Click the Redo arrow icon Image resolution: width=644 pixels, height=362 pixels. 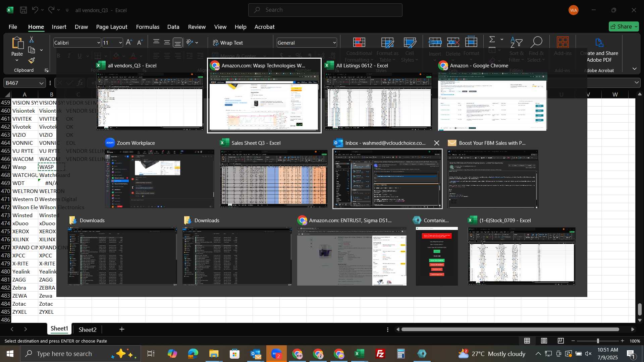(x=51, y=10)
